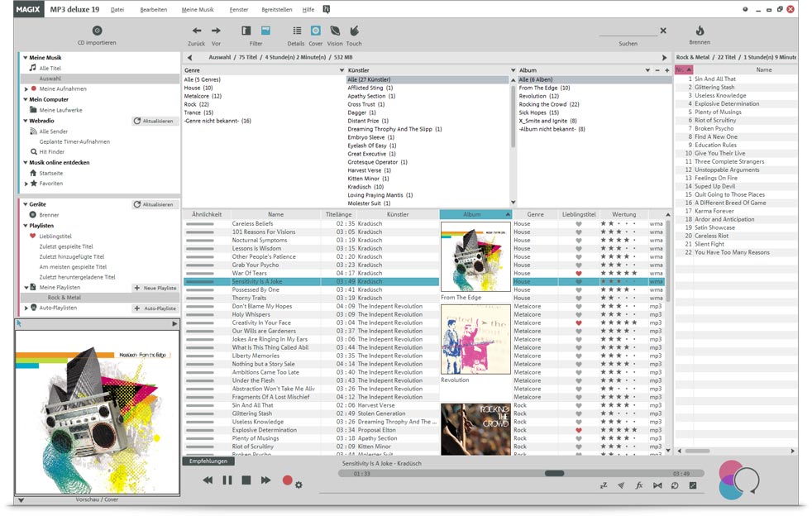Click Aktualisieren next to Geräte

click(154, 204)
